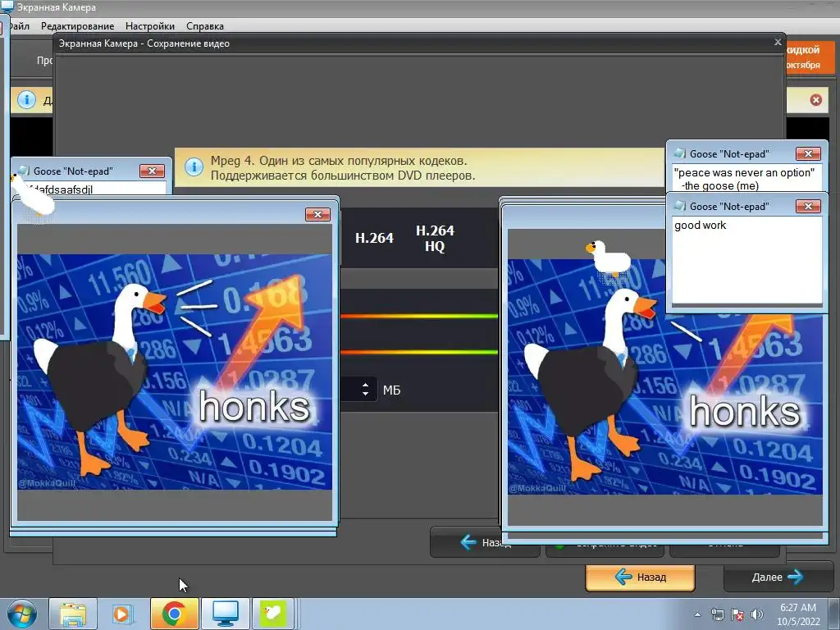Screen dimensions: 840x630
Task: Click the notepad icon in the peace quote window's title bar
Action: [680, 153]
